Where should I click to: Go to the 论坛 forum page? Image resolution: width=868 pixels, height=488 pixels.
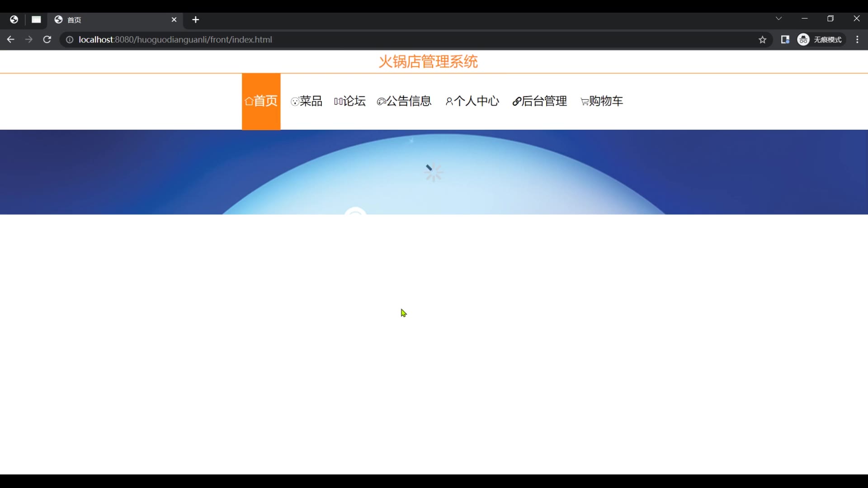point(350,101)
